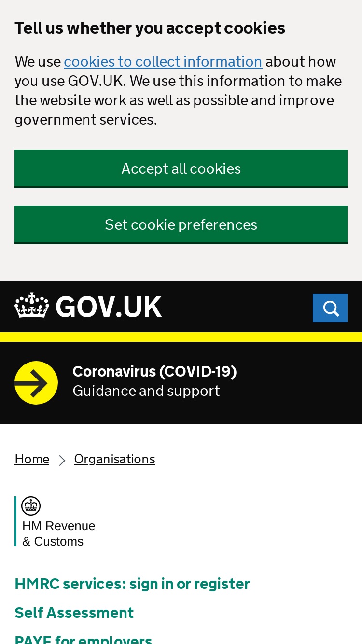Follow the cookies to collect information link

point(163,62)
